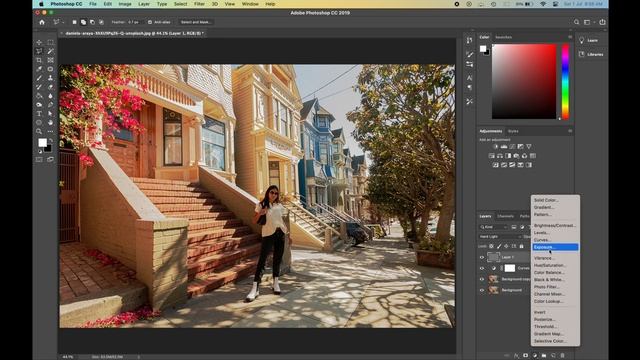Select the Eyedropper tool
The width and height of the screenshot is (640, 360).
pos(39,69)
